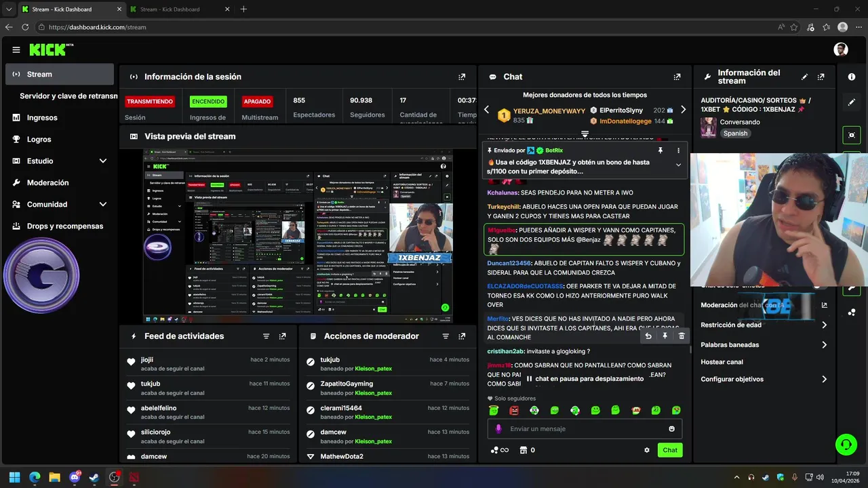Edit the stream information with the pencil icon
Screen dimensions: 868x488
pyautogui.click(x=804, y=77)
